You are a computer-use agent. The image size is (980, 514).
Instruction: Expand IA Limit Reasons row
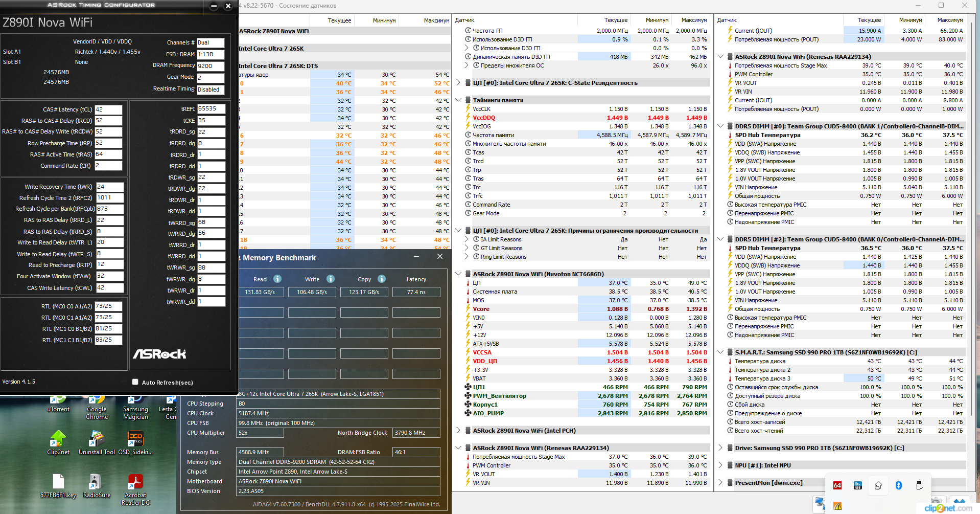(x=466, y=239)
